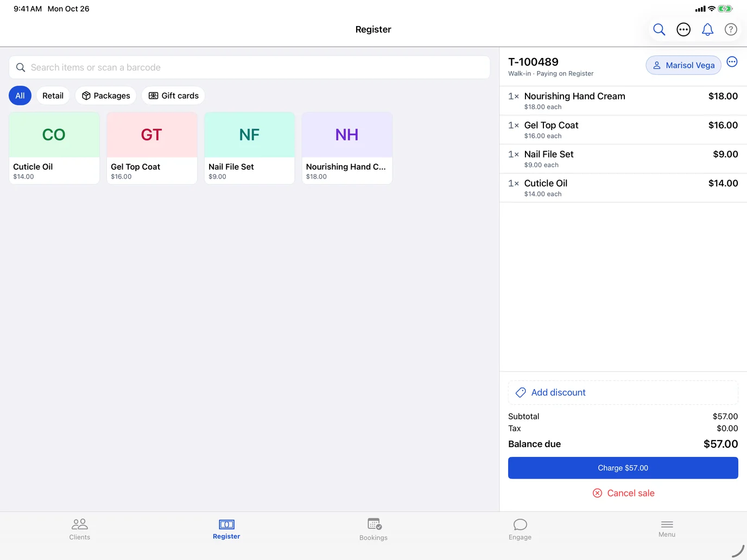
Task: Add Nail File Set product card
Action: (249, 148)
